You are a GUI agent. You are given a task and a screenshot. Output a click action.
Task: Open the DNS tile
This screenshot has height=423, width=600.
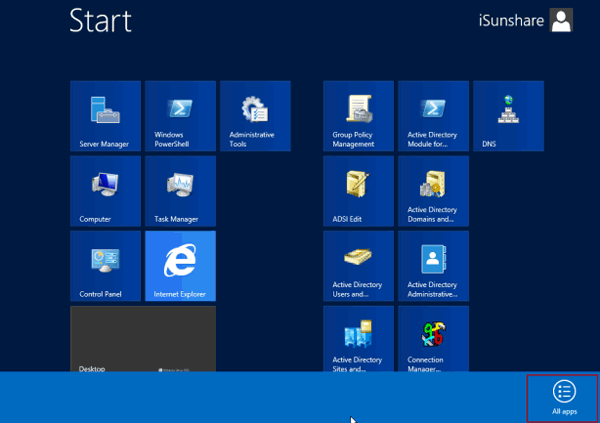pyautogui.click(x=508, y=116)
